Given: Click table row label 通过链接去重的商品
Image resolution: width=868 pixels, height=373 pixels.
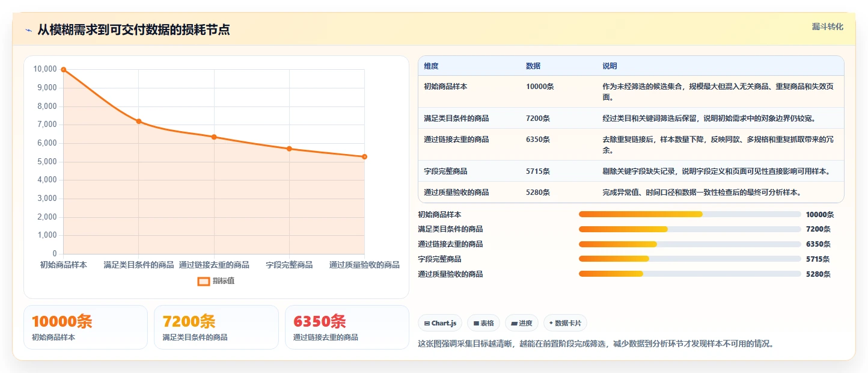Looking at the screenshot, I should pos(456,140).
